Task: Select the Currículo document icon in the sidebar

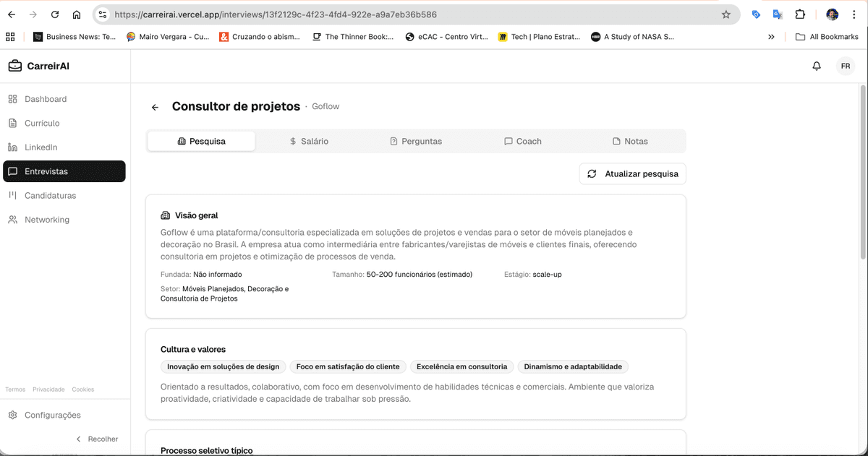Action: [12, 123]
